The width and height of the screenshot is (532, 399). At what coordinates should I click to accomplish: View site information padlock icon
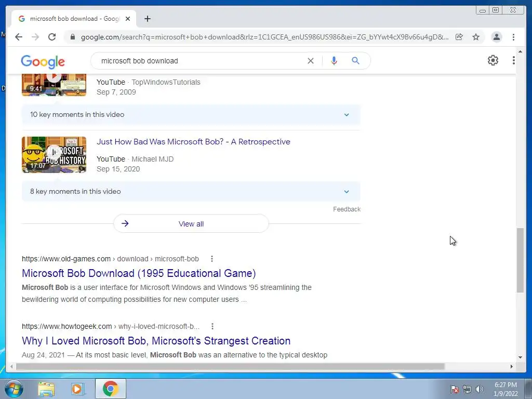[x=72, y=37]
